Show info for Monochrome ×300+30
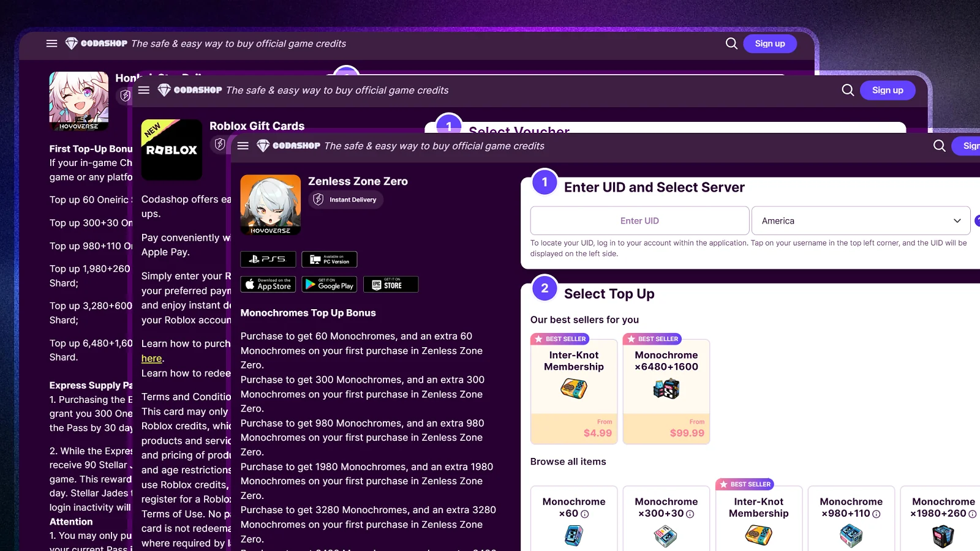The height and width of the screenshot is (551, 980). (690, 514)
